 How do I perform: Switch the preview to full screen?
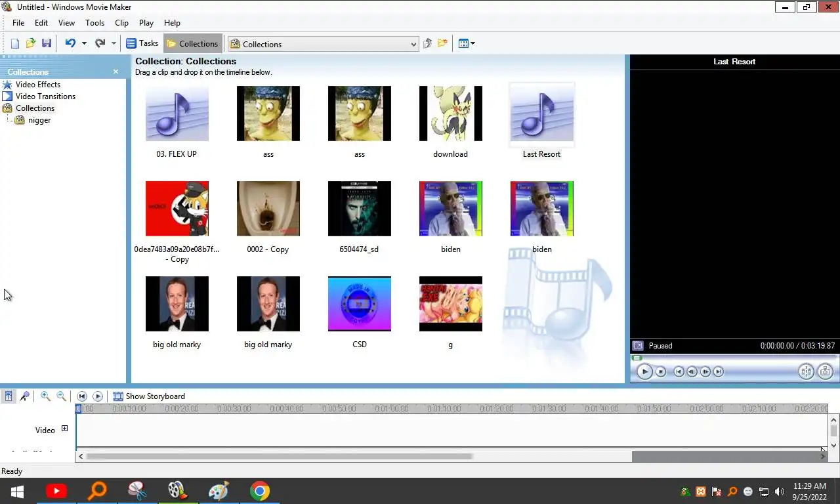(637, 345)
